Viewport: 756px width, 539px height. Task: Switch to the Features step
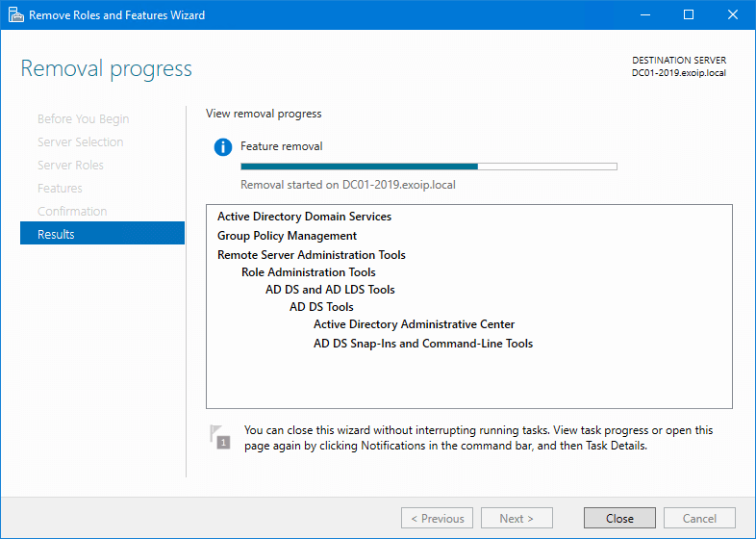(60, 189)
